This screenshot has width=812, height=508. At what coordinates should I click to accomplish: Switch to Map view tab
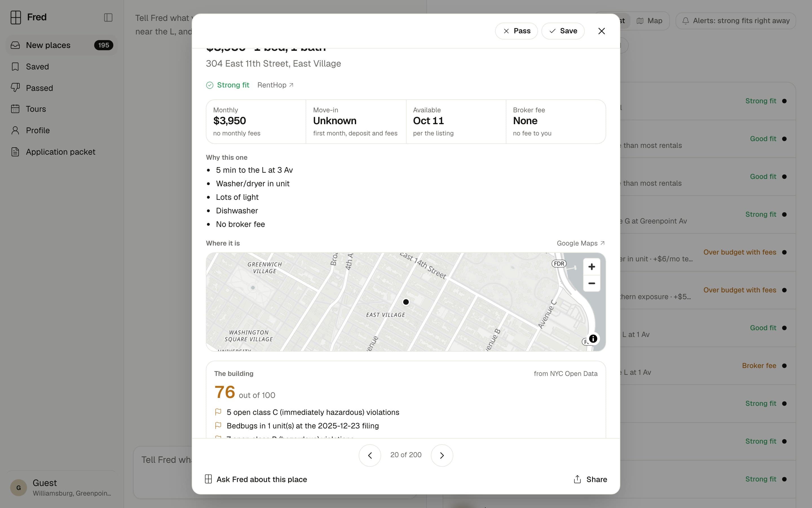coord(650,21)
